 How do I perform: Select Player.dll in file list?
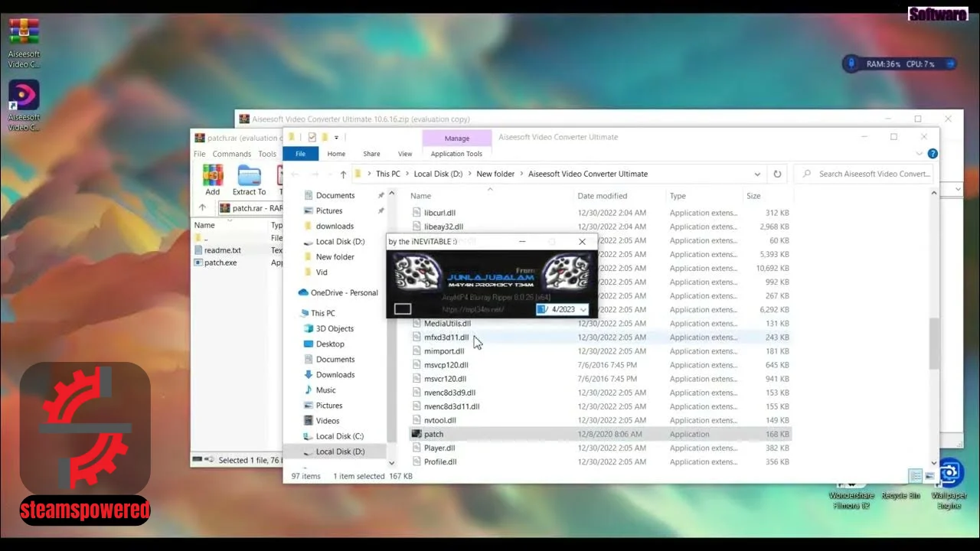click(439, 448)
